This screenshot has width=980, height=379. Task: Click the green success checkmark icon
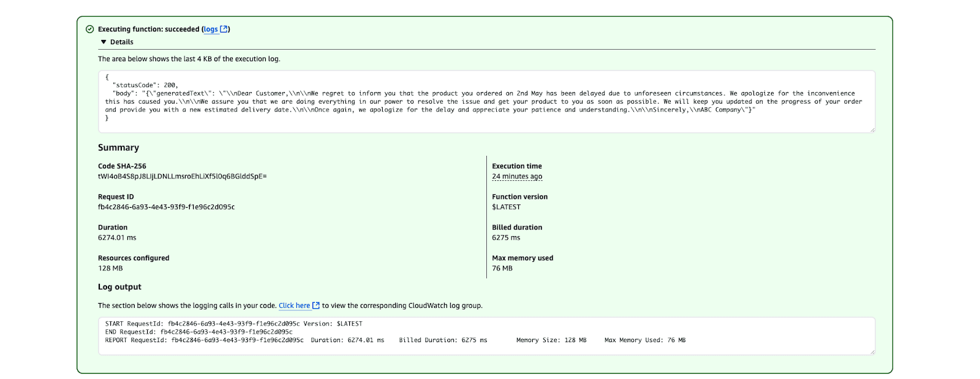[90, 29]
